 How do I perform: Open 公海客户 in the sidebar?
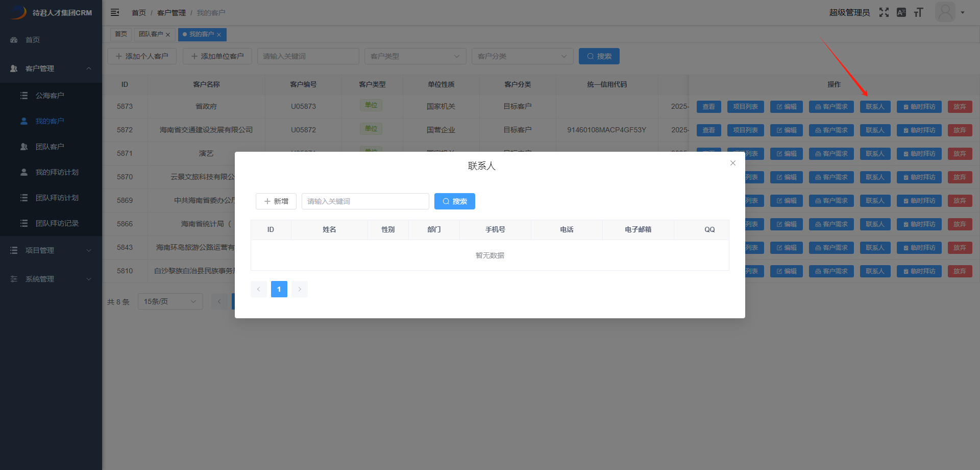pyautogui.click(x=51, y=96)
